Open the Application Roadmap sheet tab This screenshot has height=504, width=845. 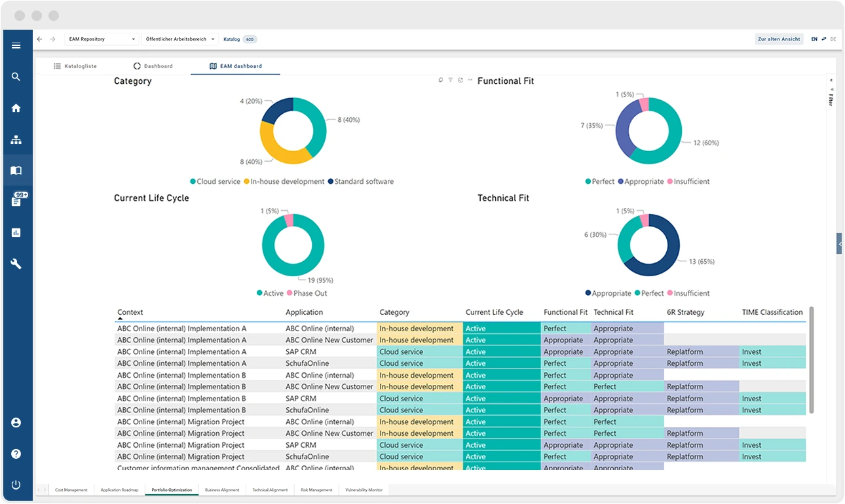coord(119,490)
